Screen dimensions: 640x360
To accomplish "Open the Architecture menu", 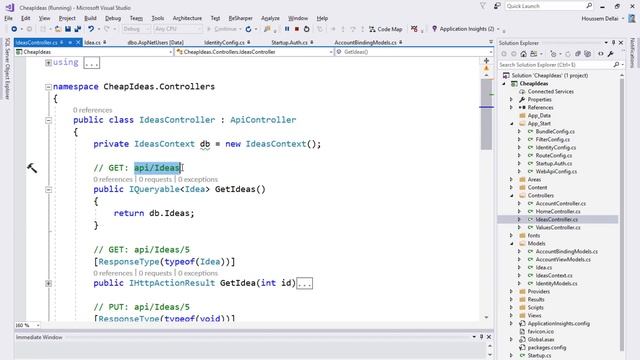I will point(187,18).
